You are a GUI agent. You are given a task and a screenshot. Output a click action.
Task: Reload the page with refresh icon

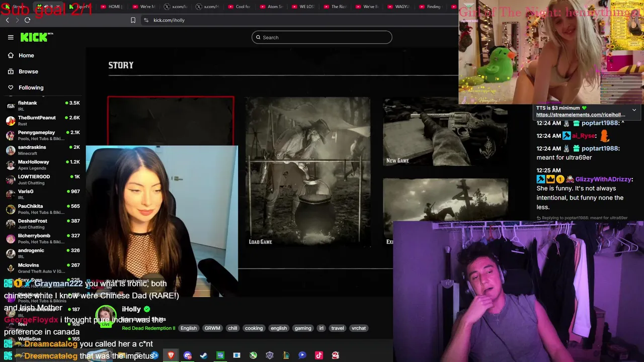point(27,20)
